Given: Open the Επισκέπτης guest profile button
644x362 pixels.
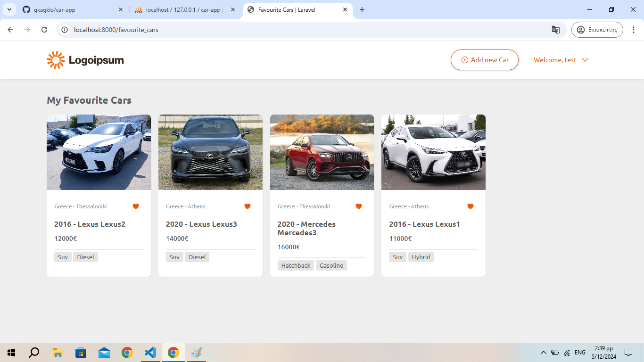Looking at the screenshot, I should 597,30.
